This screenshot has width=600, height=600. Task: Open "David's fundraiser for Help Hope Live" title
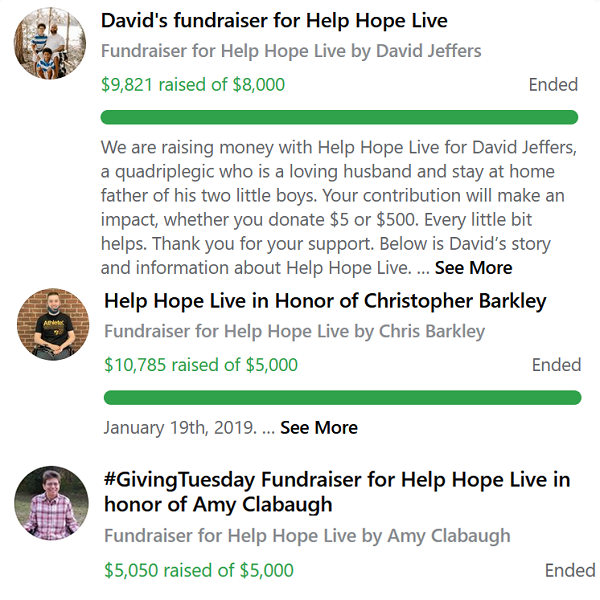click(274, 20)
